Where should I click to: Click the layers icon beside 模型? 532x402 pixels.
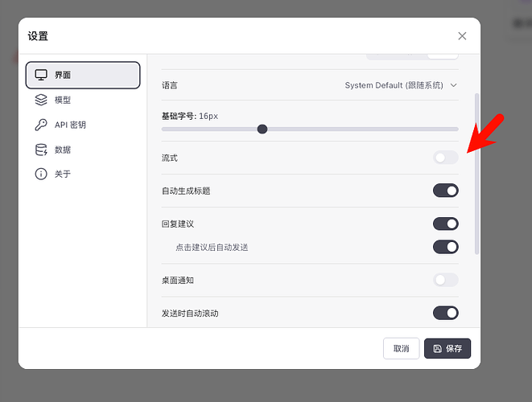pos(41,100)
